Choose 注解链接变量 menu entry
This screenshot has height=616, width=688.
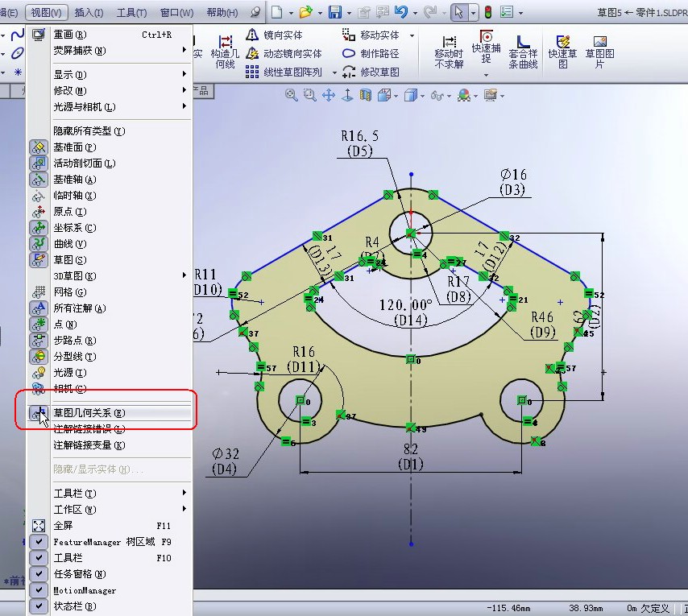pyautogui.click(x=110, y=445)
